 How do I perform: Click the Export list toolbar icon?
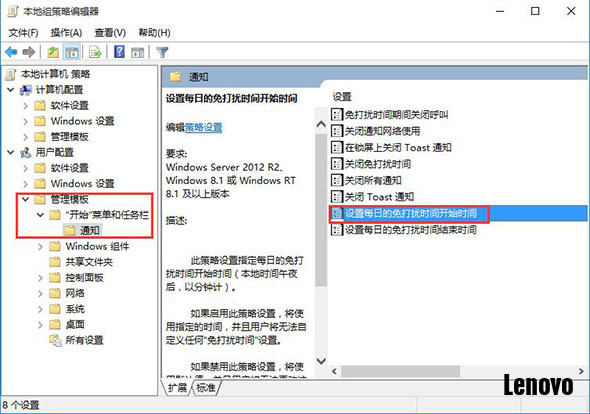pos(95,52)
